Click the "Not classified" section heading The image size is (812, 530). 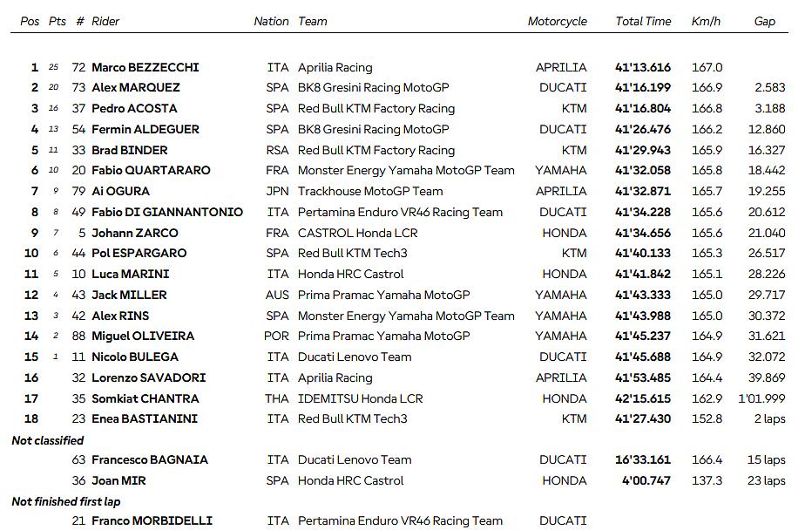click(48, 441)
